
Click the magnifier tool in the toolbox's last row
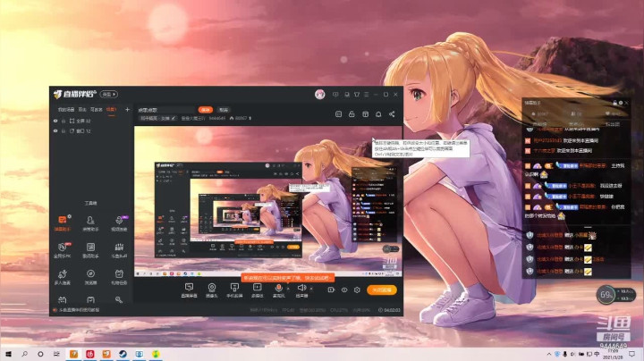(x=119, y=300)
